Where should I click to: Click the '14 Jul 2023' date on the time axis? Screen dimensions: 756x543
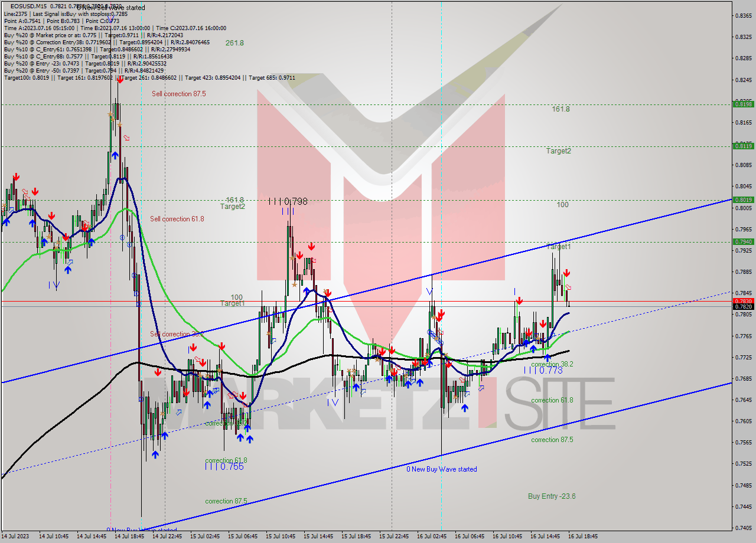pyautogui.click(x=15, y=537)
